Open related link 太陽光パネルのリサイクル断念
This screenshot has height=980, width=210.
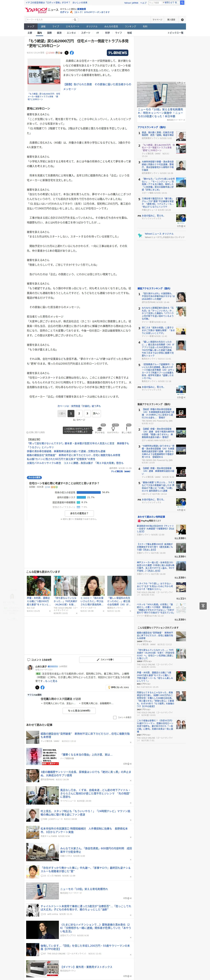click(x=75, y=463)
